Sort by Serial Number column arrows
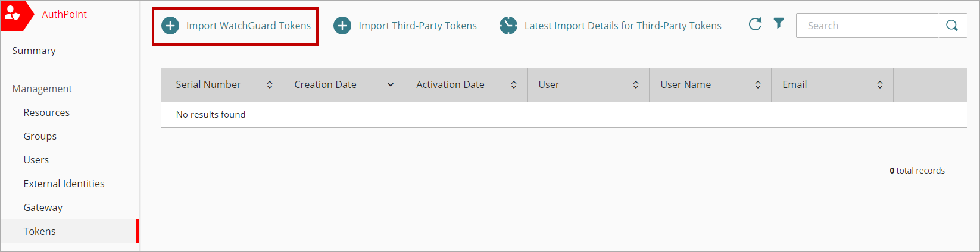The image size is (980, 252). point(270,85)
